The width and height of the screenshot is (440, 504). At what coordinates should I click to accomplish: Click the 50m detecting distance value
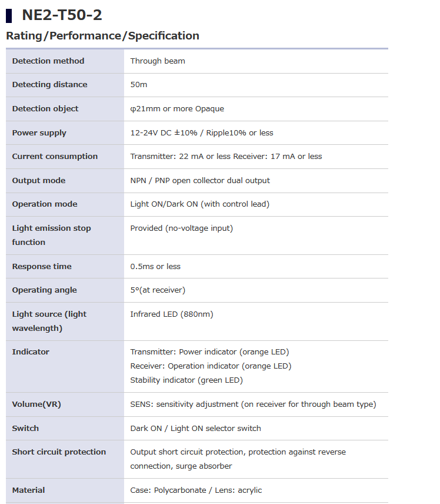pyautogui.click(x=139, y=85)
